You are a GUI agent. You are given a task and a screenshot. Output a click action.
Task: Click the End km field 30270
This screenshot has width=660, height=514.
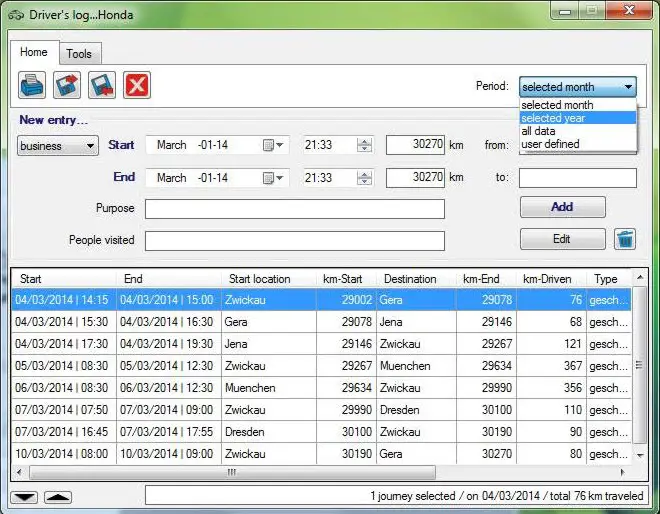coord(415,177)
